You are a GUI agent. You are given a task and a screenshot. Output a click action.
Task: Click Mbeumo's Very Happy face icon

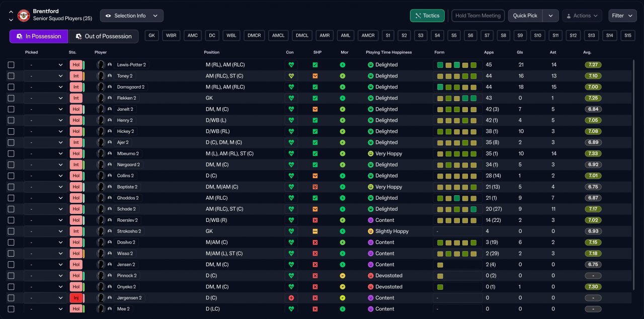coord(371,153)
